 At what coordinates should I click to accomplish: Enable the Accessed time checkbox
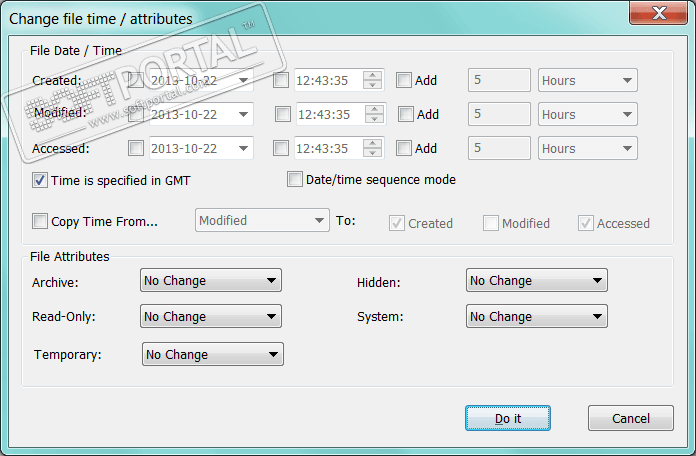(x=281, y=148)
